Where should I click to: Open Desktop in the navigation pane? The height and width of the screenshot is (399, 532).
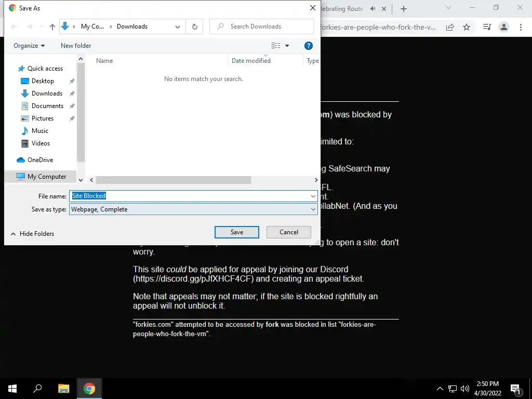click(x=43, y=81)
